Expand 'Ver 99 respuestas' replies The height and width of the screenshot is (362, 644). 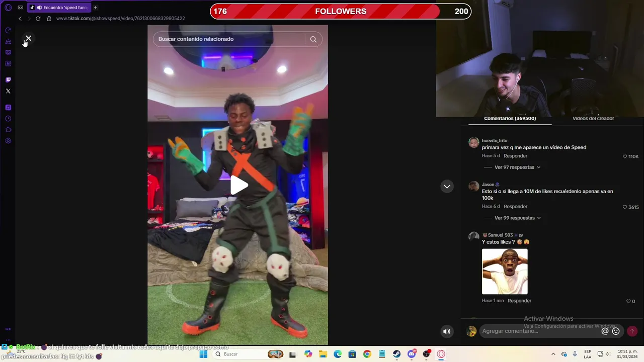point(517,218)
